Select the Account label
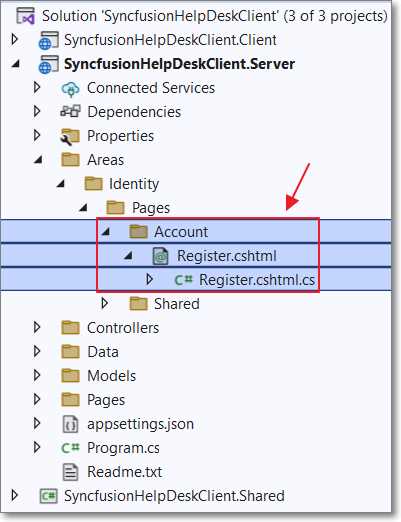 click(181, 232)
